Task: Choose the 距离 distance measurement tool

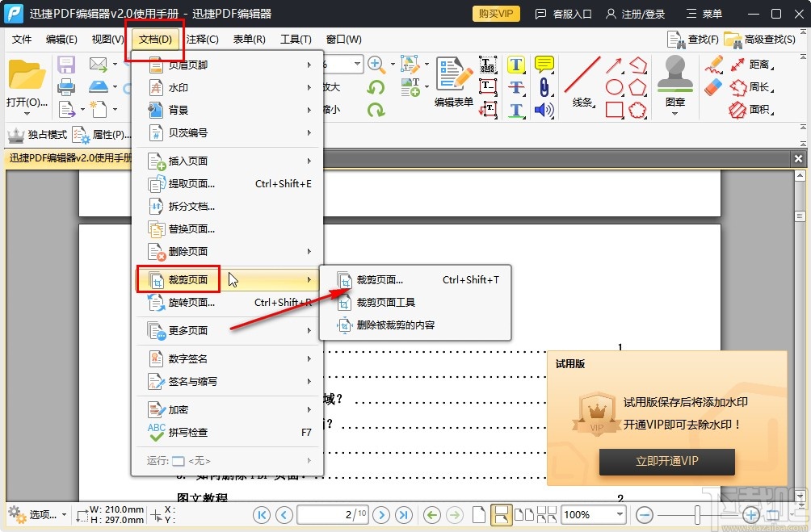Action: pyautogui.click(x=758, y=65)
